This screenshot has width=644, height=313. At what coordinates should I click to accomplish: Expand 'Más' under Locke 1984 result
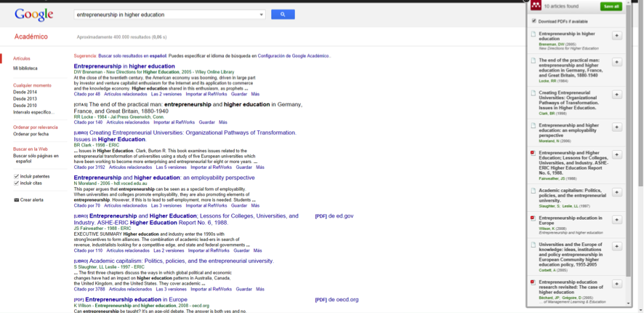point(223,122)
